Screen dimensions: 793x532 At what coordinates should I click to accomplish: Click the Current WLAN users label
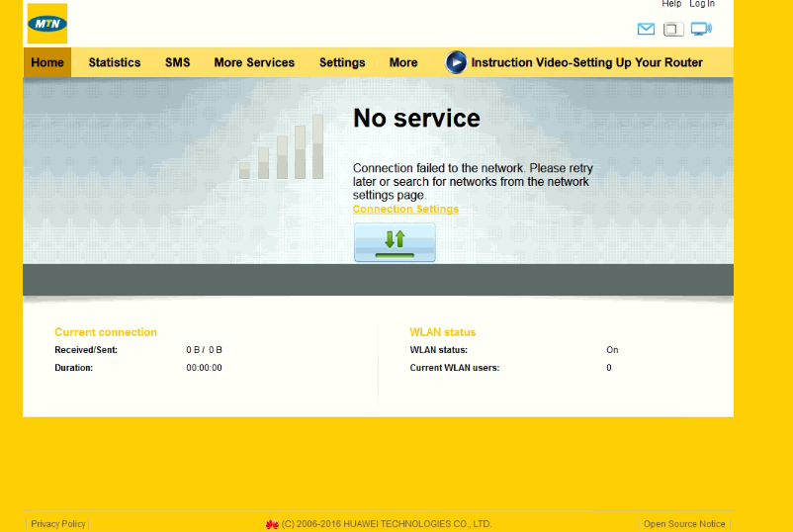pyautogui.click(x=454, y=368)
